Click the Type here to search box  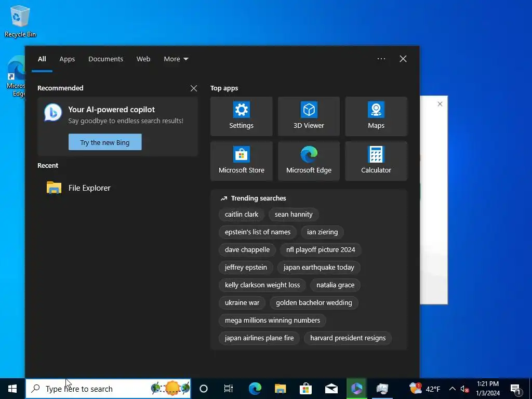(108, 389)
